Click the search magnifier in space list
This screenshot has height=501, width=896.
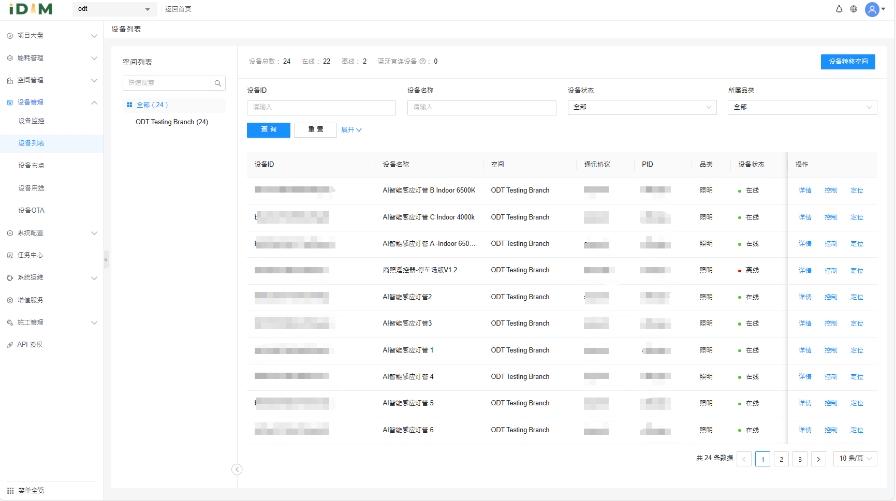tap(218, 83)
